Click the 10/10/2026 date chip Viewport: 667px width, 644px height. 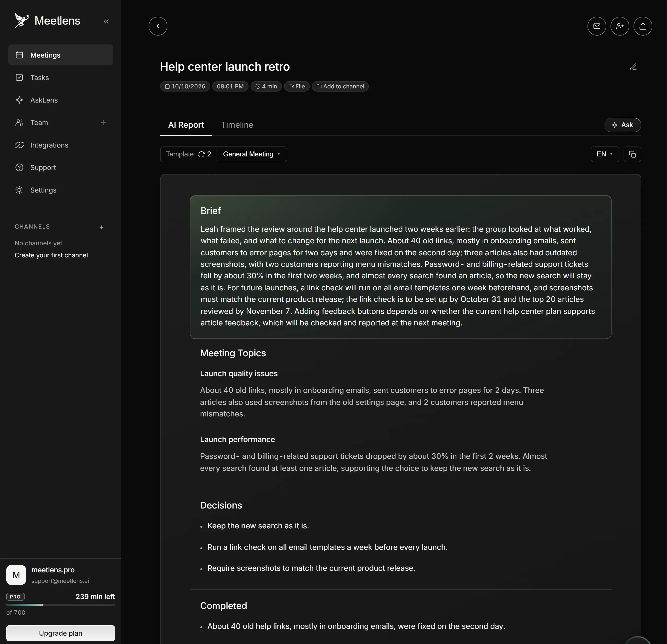pyautogui.click(x=185, y=87)
